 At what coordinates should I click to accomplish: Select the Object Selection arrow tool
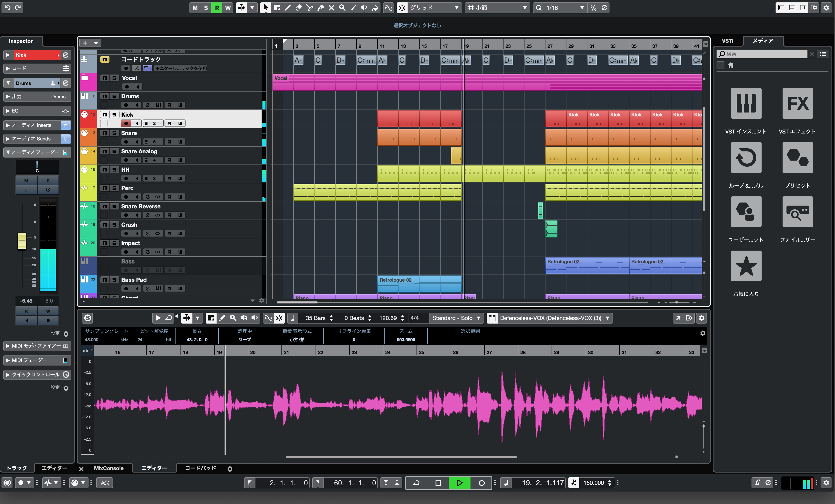coord(266,7)
